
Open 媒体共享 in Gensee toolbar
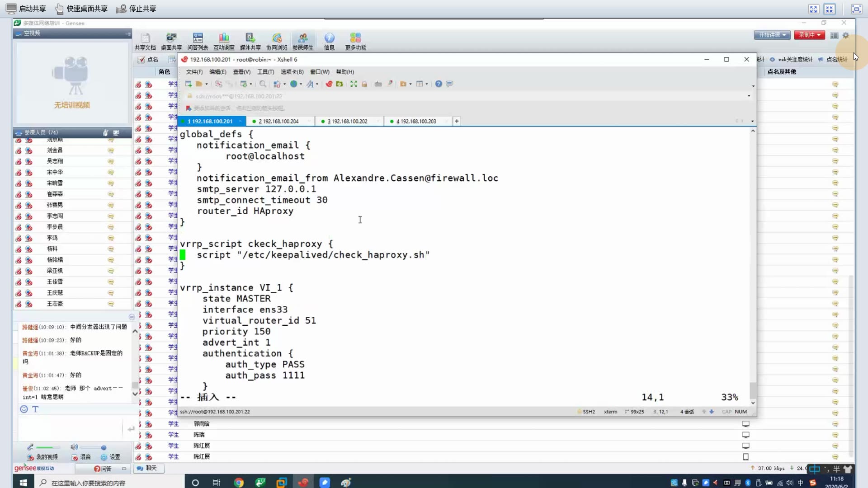(x=250, y=42)
